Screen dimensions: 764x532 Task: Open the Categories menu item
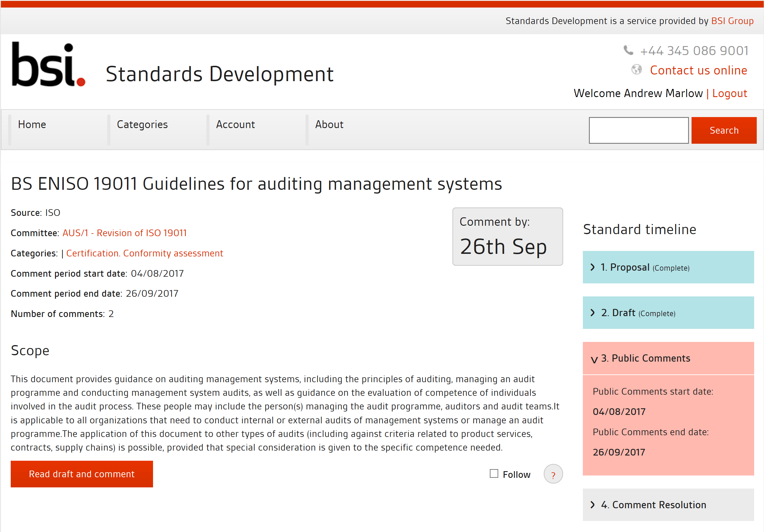coord(142,124)
